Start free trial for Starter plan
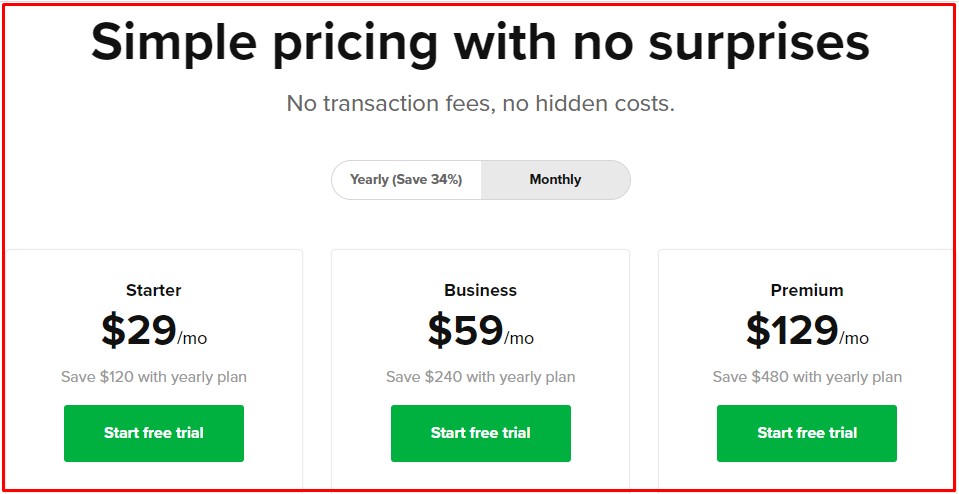 (154, 433)
